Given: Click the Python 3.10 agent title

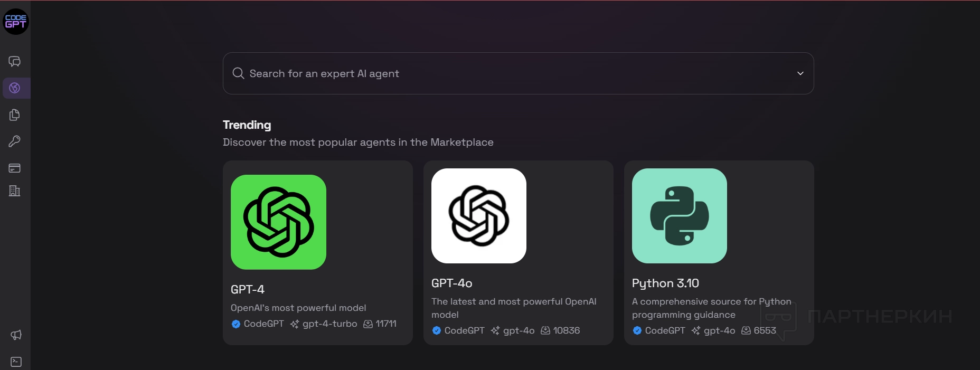Looking at the screenshot, I should click(665, 283).
